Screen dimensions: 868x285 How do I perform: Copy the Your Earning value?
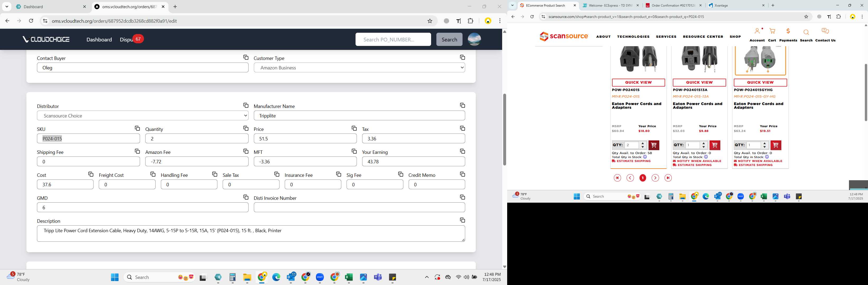462,151
